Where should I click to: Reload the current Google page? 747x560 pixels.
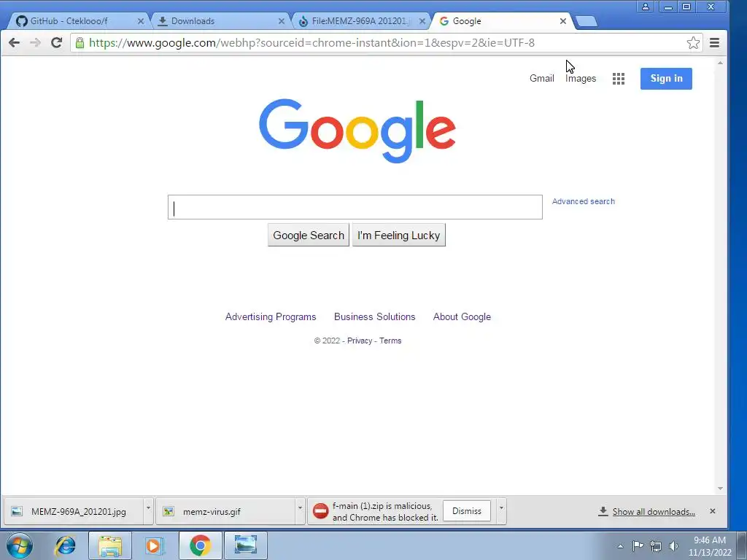tap(57, 43)
